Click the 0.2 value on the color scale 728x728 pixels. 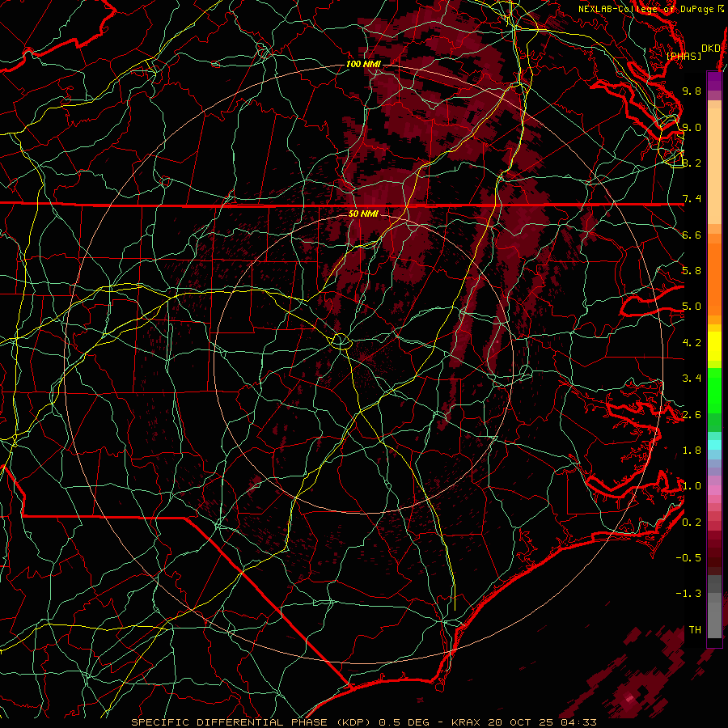[692, 523]
